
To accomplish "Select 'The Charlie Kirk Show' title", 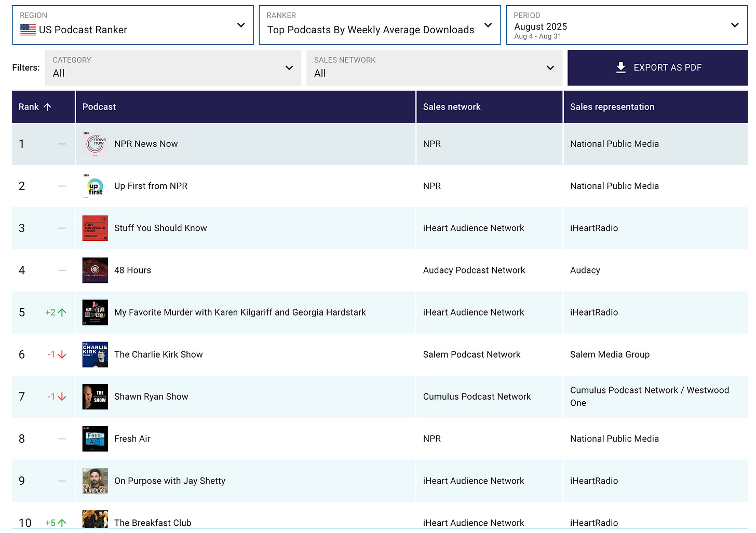I will 158,354.
